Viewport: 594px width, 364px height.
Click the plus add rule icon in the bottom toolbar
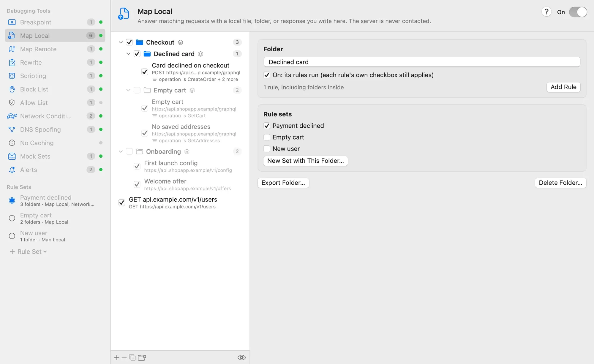click(117, 357)
